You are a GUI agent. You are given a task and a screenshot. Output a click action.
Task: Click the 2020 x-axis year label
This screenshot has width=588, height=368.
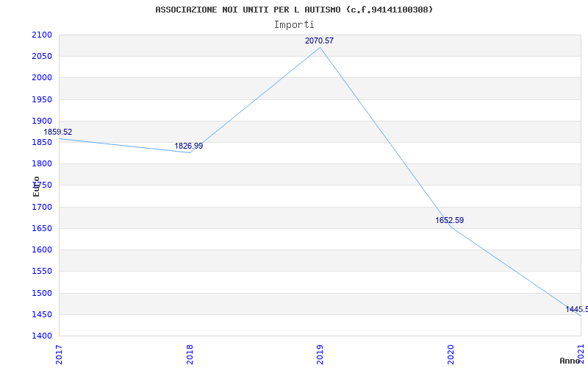click(x=451, y=355)
